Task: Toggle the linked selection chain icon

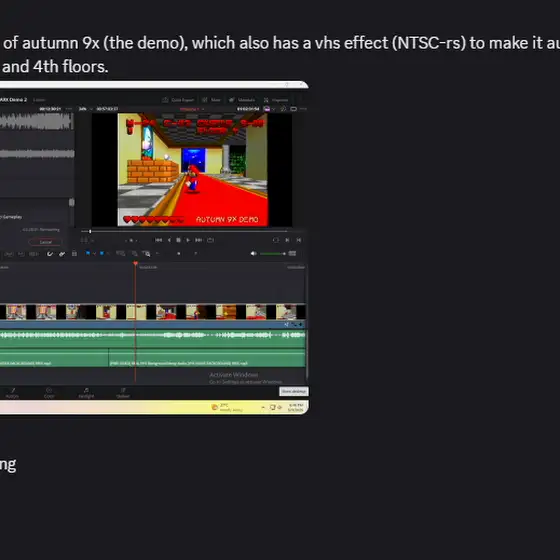Action: coord(62,254)
